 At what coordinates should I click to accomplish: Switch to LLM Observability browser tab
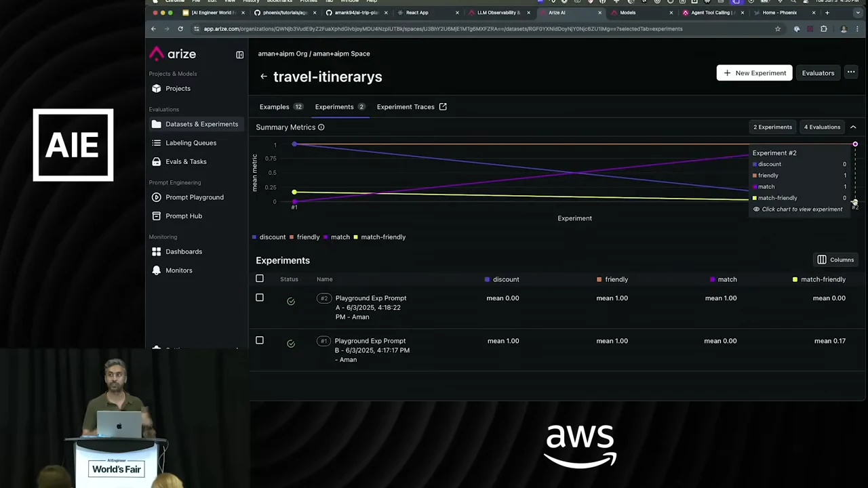pyautogui.click(x=500, y=12)
